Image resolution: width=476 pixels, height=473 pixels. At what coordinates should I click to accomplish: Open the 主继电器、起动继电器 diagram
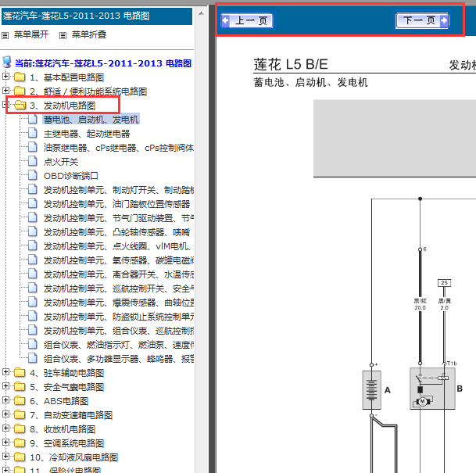[x=87, y=134]
